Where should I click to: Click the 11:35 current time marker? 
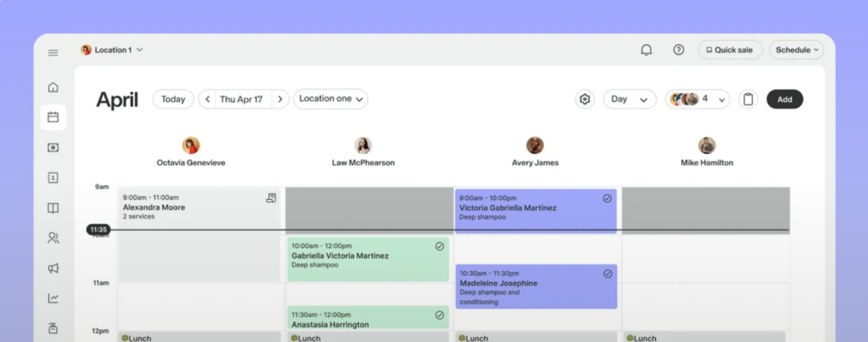pos(97,230)
